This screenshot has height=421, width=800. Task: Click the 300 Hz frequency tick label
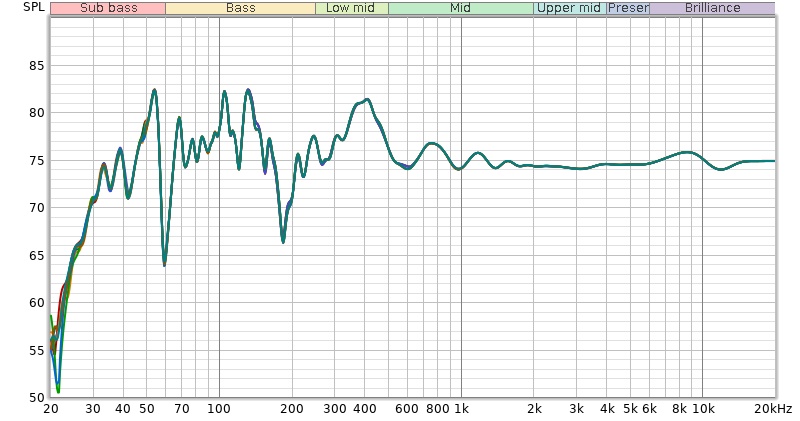click(x=335, y=409)
